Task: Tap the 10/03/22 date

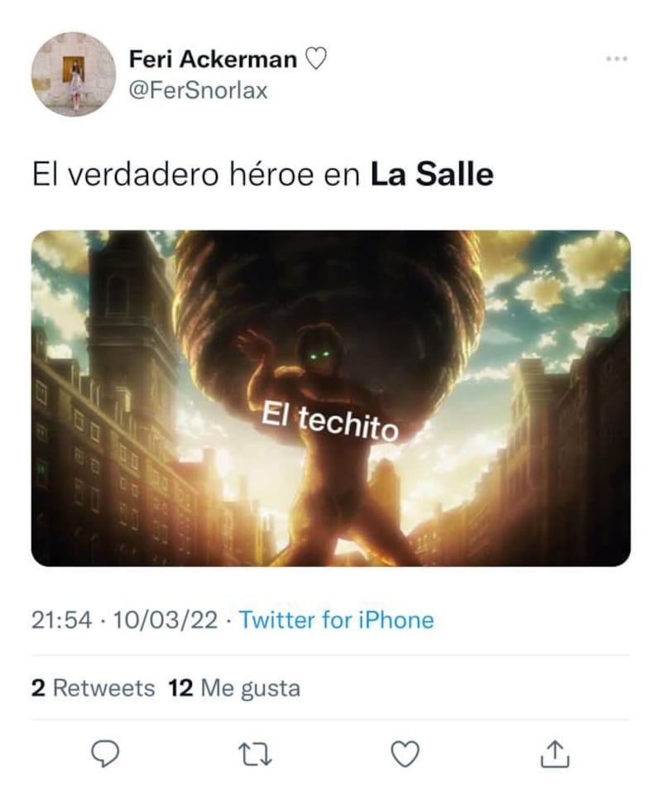Action: (165, 620)
